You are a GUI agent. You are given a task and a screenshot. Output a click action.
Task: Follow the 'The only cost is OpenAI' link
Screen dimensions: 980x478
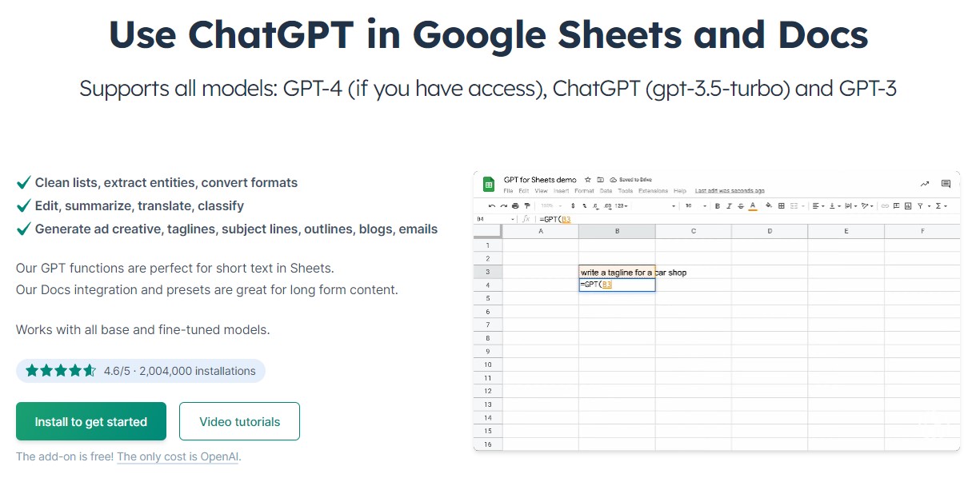pyautogui.click(x=178, y=457)
